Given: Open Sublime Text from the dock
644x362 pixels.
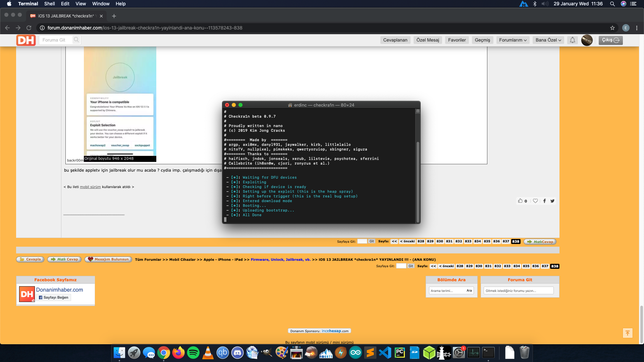Looking at the screenshot, I should pyautogui.click(x=370, y=353).
